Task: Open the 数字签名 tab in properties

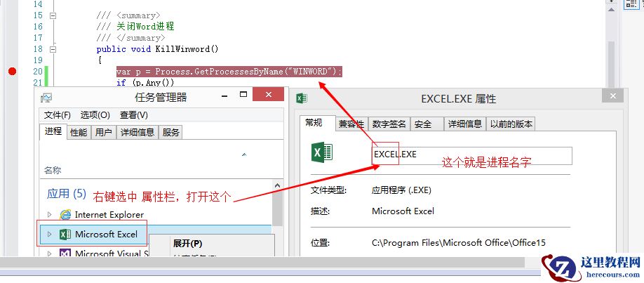Action: click(x=389, y=124)
